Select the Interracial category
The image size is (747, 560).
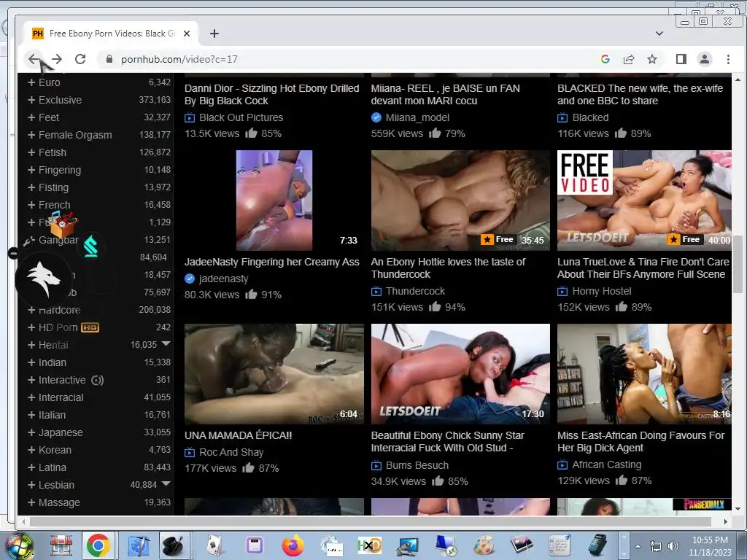(61, 397)
